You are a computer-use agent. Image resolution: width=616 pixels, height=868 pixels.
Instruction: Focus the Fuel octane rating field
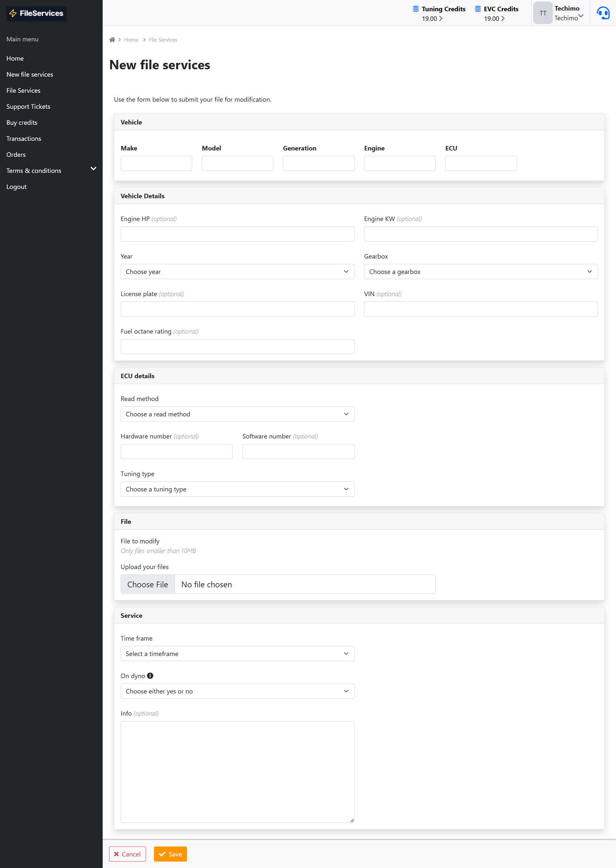[x=237, y=347]
